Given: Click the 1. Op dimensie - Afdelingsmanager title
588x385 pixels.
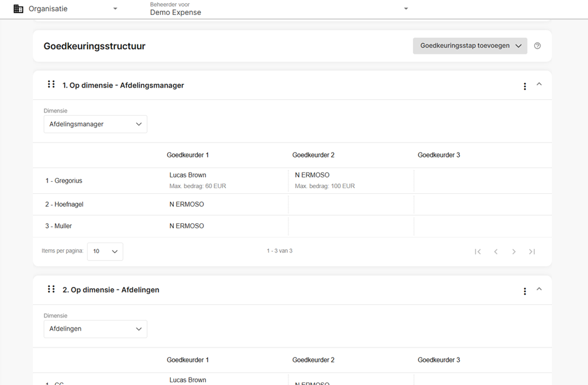Looking at the screenshot, I should 123,86.
